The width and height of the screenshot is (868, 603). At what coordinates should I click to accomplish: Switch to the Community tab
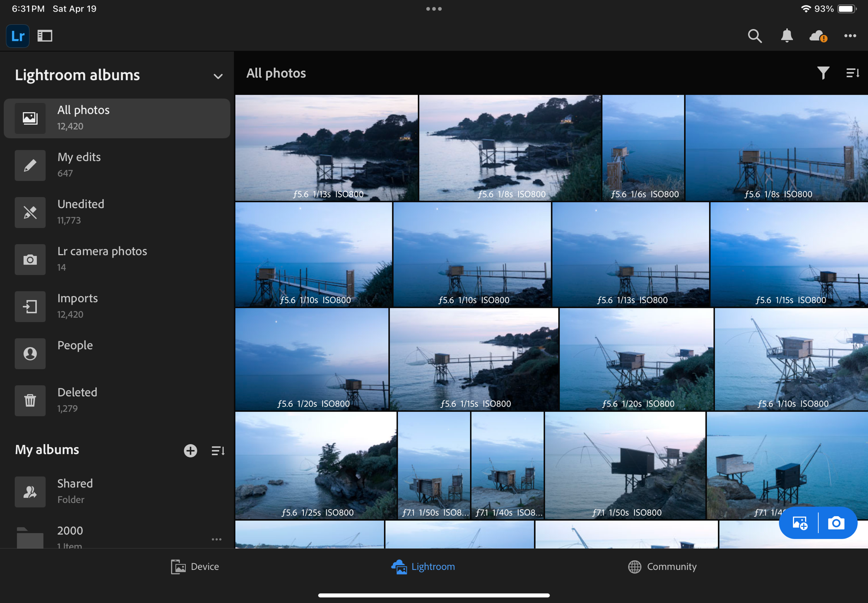662,567
